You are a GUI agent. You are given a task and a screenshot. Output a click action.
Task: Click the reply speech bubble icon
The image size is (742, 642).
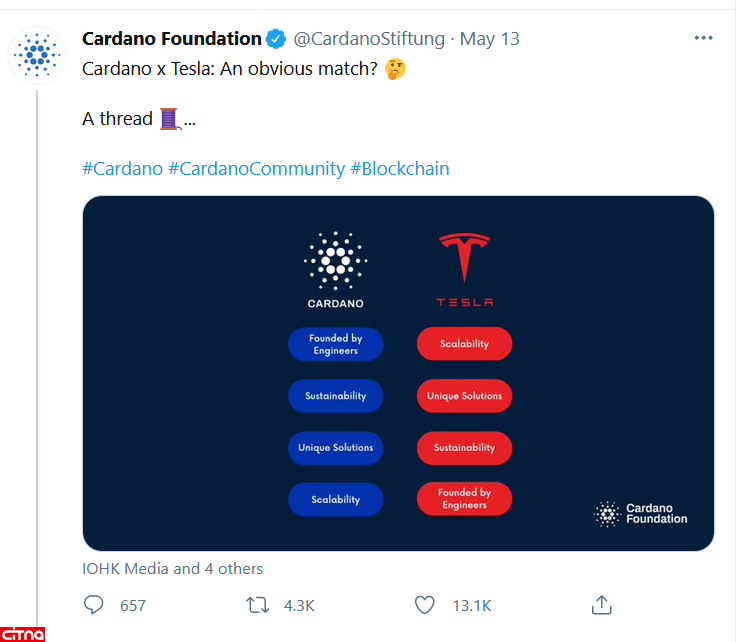[95, 605]
